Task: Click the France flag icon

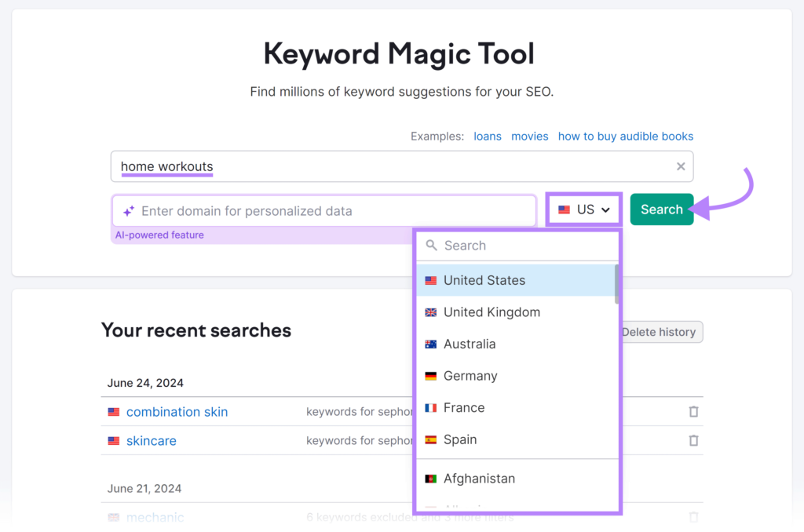Action: (x=431, y=407)
